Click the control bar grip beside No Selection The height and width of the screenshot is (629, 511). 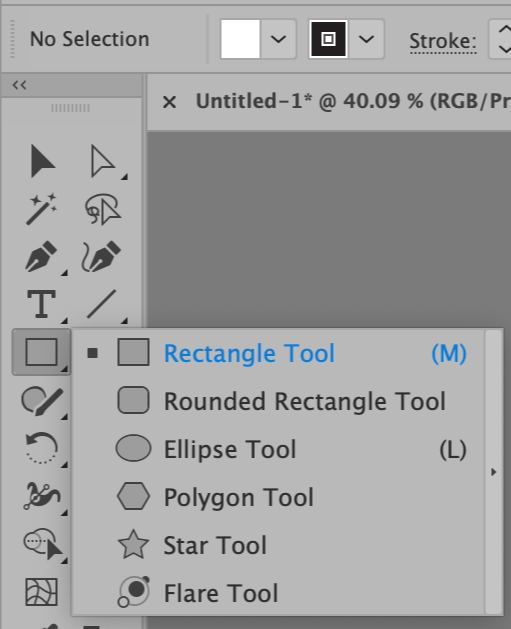point(12,39)
